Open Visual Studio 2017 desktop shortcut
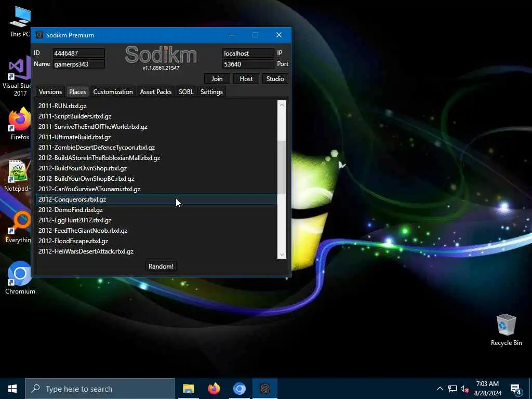 click(x=18, y=76)
